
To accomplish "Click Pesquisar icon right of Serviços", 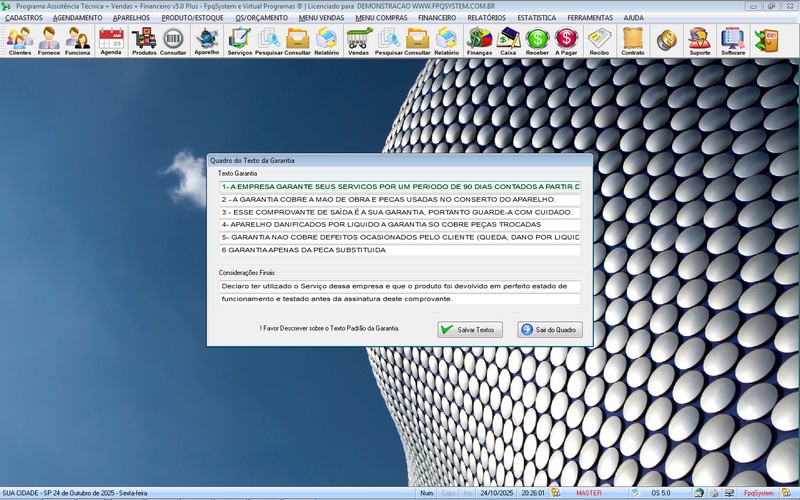I will tap(268, 41).
